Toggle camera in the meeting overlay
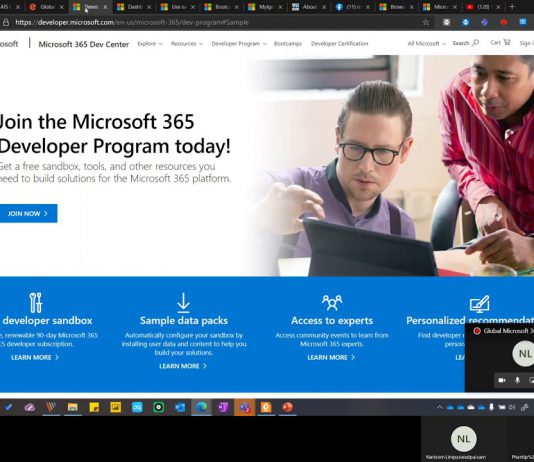534x462 pixels. click(502, 380)
